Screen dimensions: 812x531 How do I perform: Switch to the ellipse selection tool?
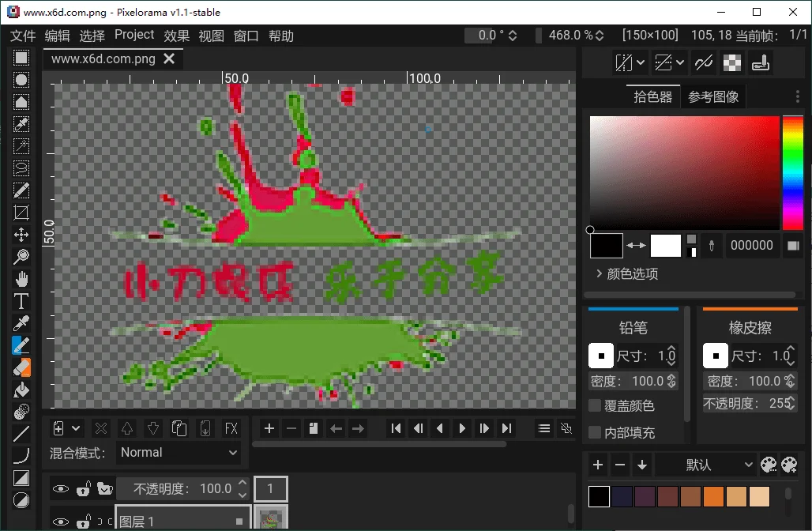click(21, 79)
